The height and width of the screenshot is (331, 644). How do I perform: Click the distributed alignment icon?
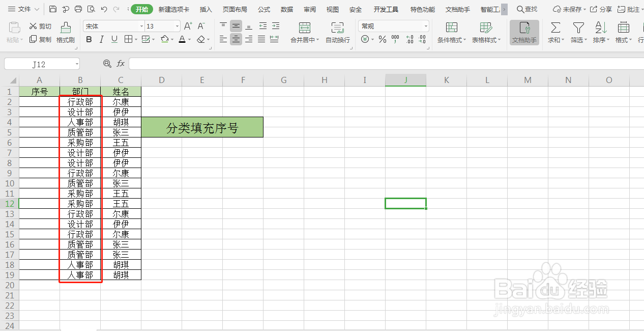274,39
